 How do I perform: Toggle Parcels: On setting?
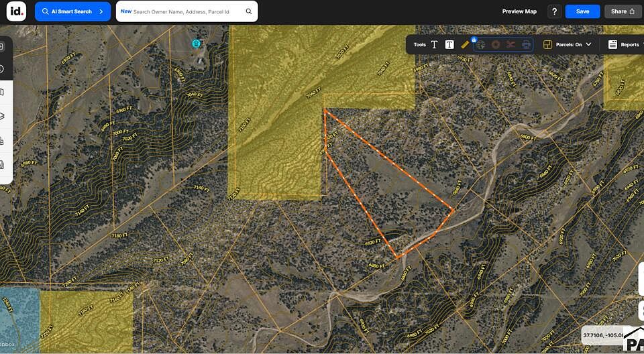click(568, 44)
